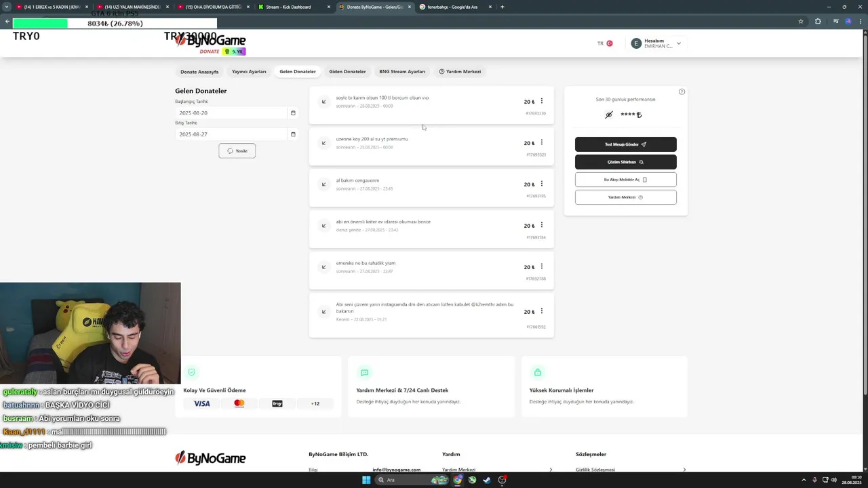Reveal hidden 30-day earnings with eye toggle
868x488 pixels.
(x=608, y=115)
